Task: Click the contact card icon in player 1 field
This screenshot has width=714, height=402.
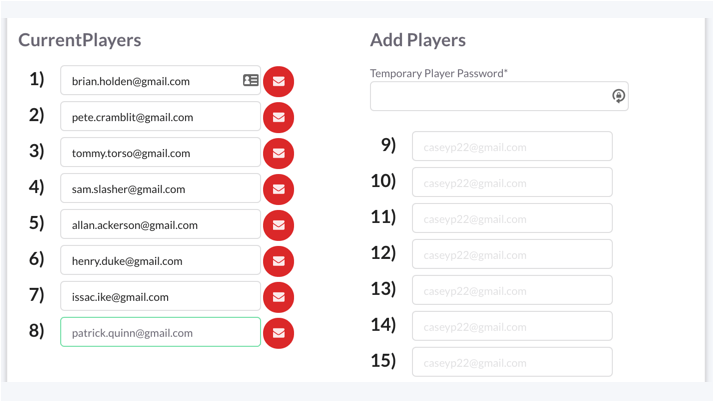Action: 250,81
